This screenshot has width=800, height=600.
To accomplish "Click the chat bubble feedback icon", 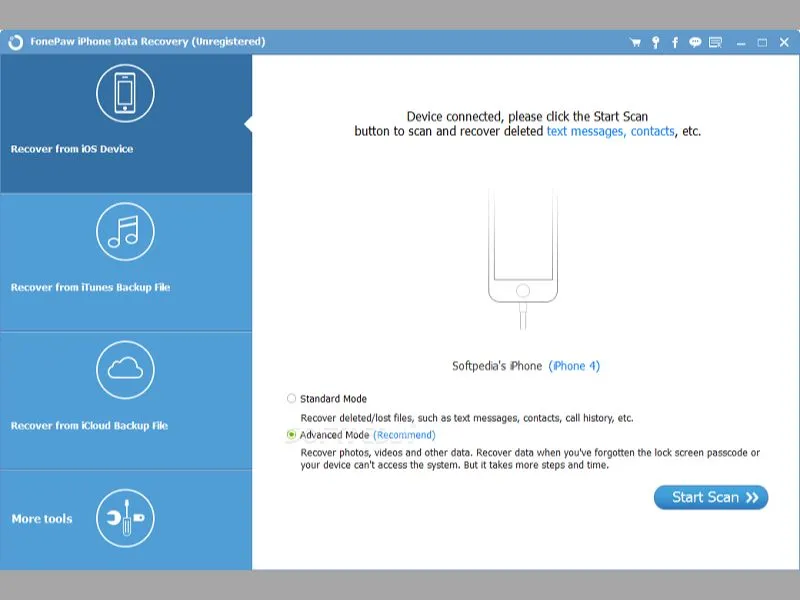I will [695, 42].
